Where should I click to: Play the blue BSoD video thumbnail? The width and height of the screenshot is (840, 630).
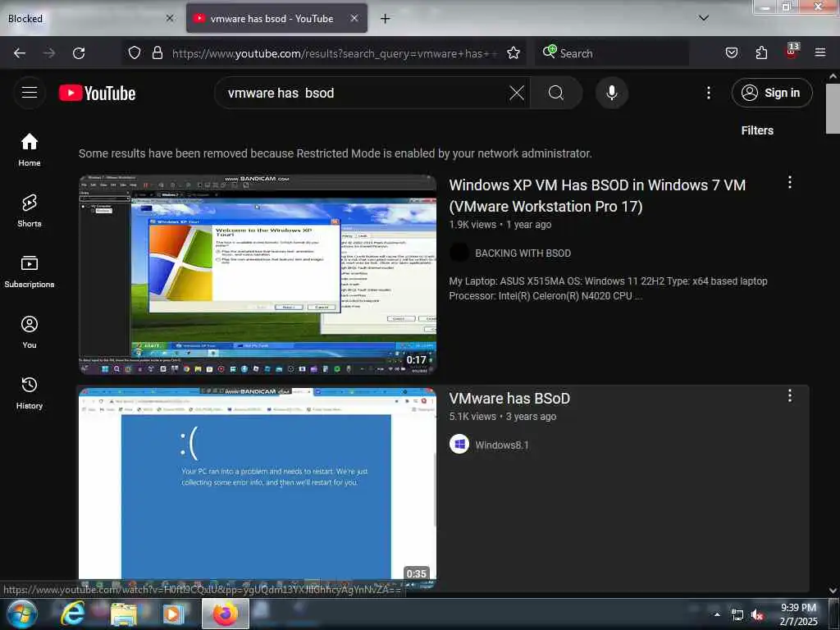(258, 488)
